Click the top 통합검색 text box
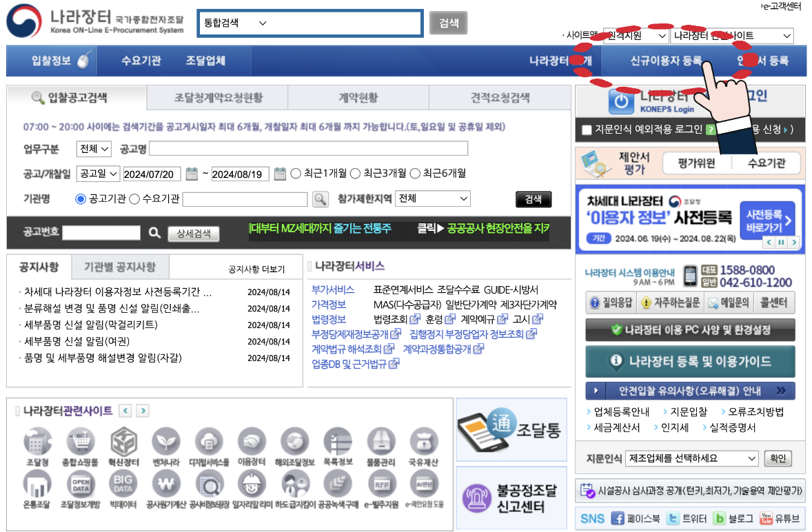Screen dimensions: 812x532 point(345,23)
